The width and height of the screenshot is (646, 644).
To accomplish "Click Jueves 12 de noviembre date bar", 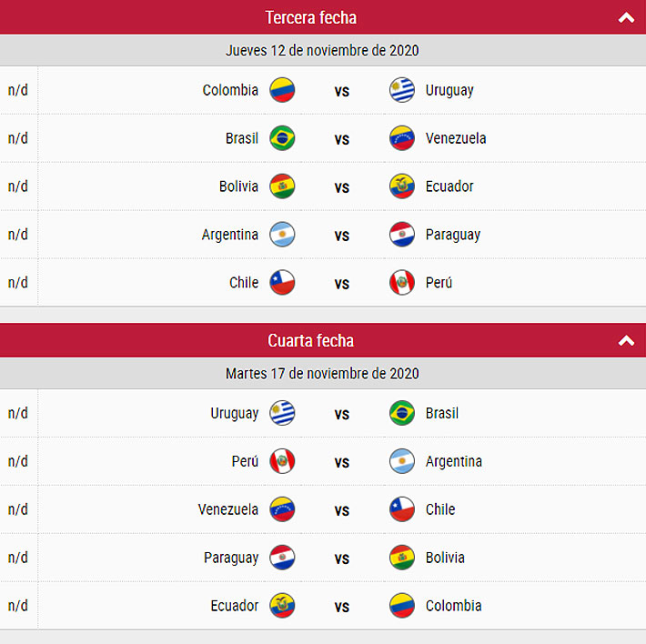I will (x=323, y=50).
